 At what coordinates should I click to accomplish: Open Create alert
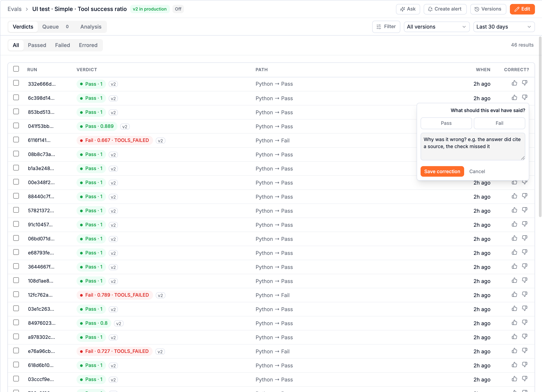point(445,9)
